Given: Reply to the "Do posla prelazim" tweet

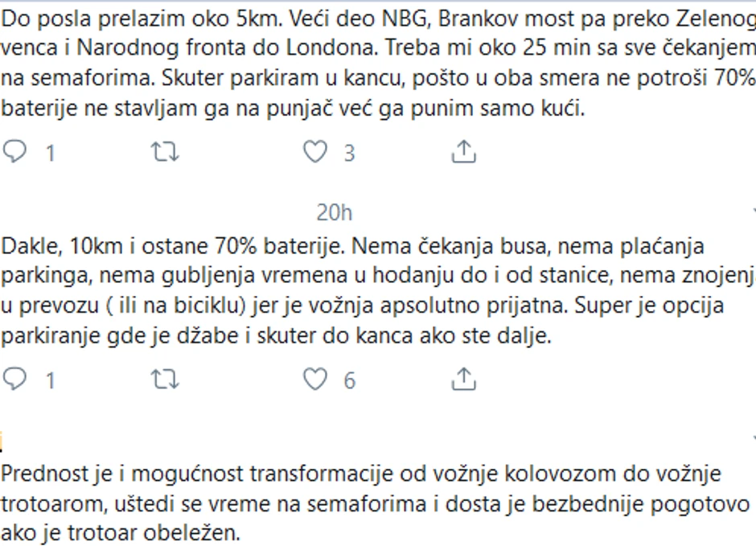Looking at the screenshot, I should [x=15, y=152].
